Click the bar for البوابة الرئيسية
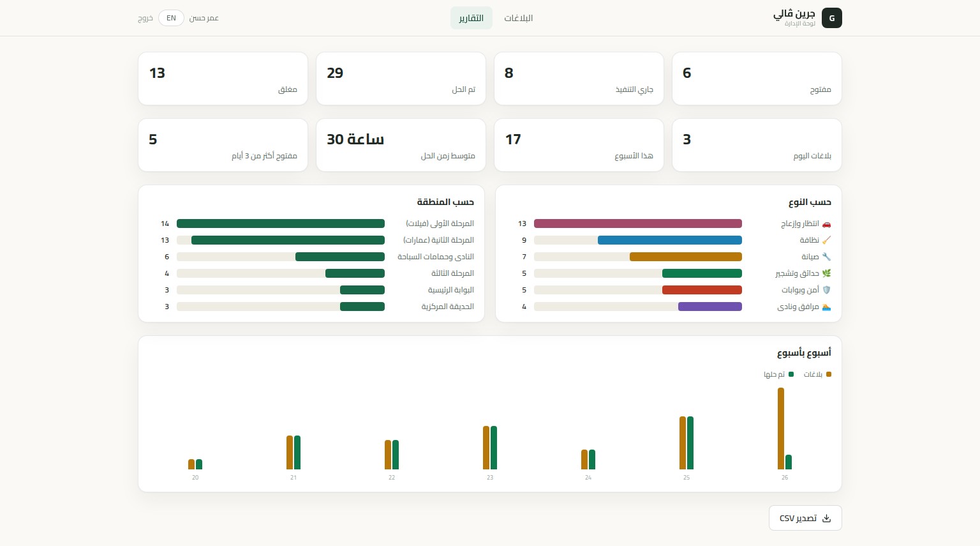 pyautogui.click(x=362, y=290)
